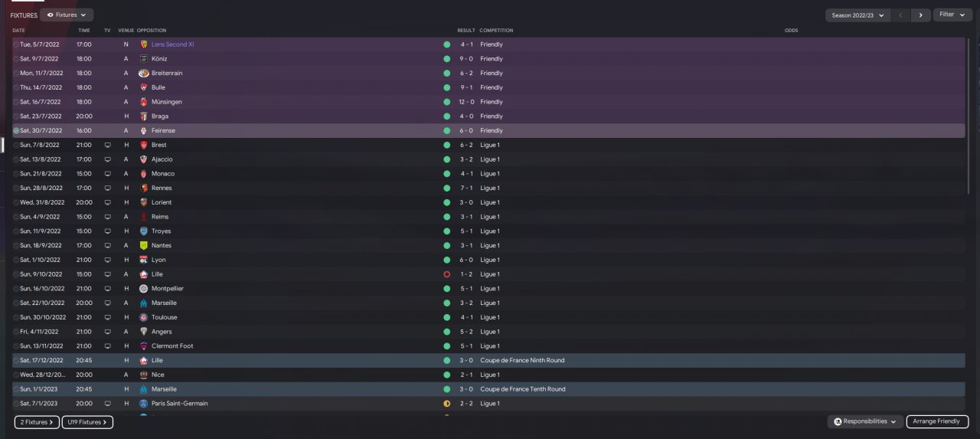Toggle the selection circle for Tue 5/7/2022 fixture
The image size is (980, 439).
click(16, 44)
